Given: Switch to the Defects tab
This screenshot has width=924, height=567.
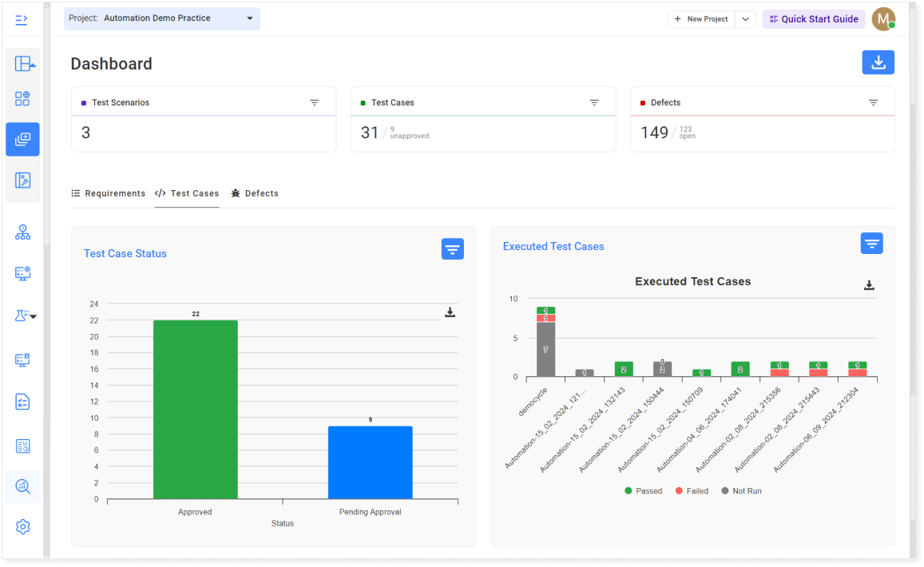Looking at the screenshot, I should [x=255, y=193].
